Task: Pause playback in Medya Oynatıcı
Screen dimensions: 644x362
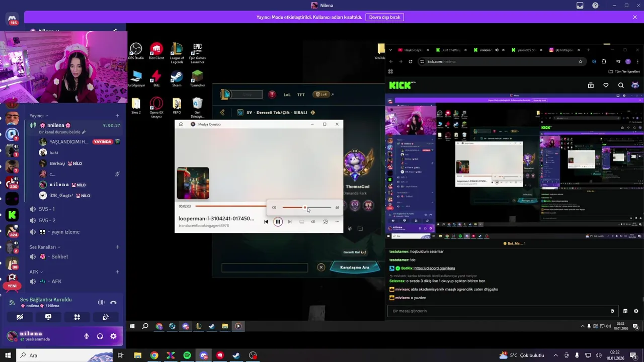Action: pyautogui.click(x=278, y=222)
